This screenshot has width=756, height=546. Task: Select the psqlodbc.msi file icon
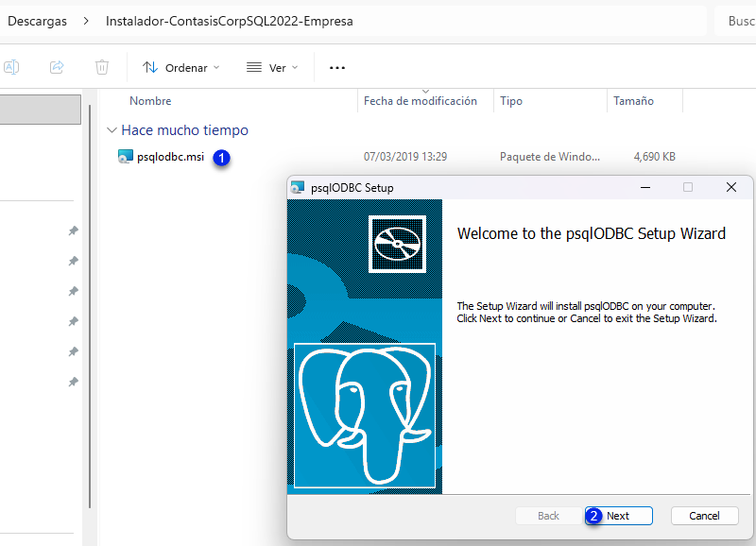point(126,157)
